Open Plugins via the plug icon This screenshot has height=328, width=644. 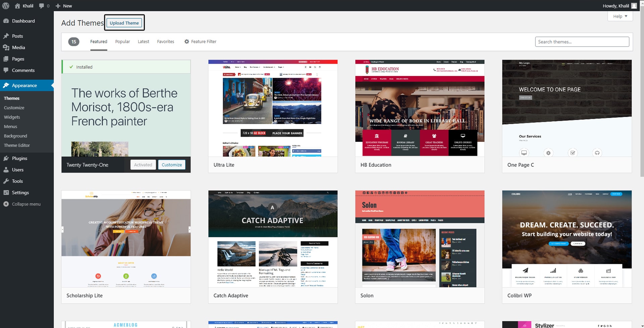tap(6, 158)
